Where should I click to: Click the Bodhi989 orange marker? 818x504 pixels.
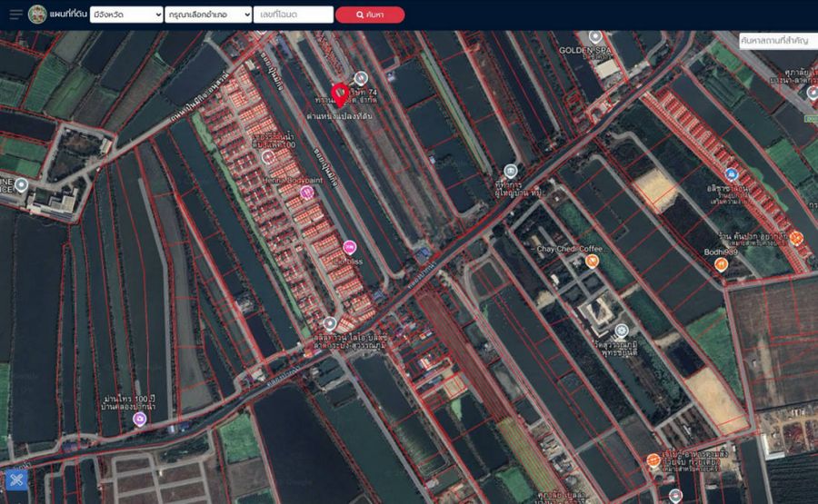pyautogui.click(x=721, y=265)
